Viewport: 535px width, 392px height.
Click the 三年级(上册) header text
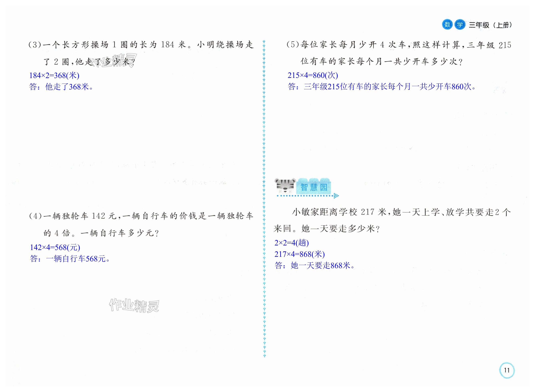click(490, 25)
